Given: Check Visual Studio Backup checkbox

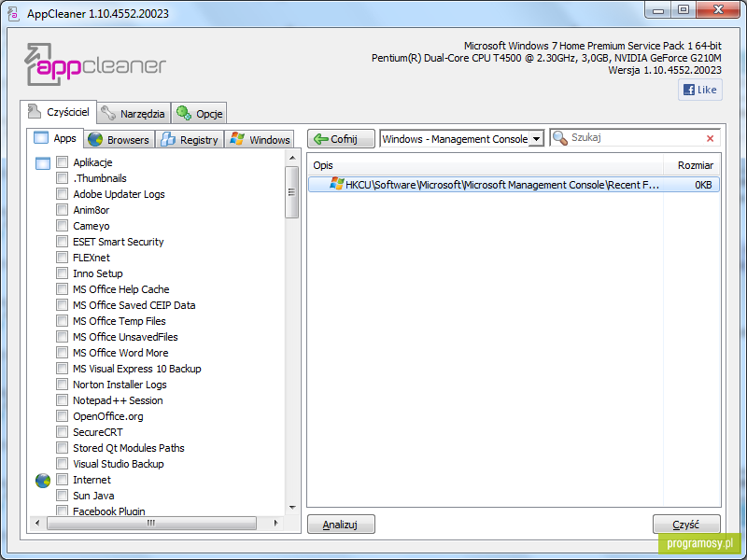Looking at the screenshot, I should 62,464.
